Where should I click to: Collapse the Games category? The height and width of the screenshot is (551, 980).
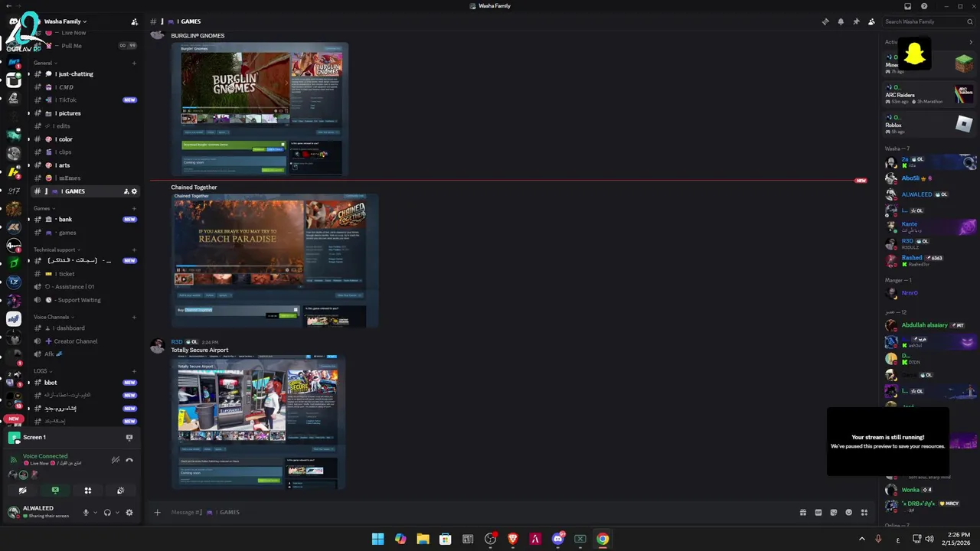coord(44,208)
